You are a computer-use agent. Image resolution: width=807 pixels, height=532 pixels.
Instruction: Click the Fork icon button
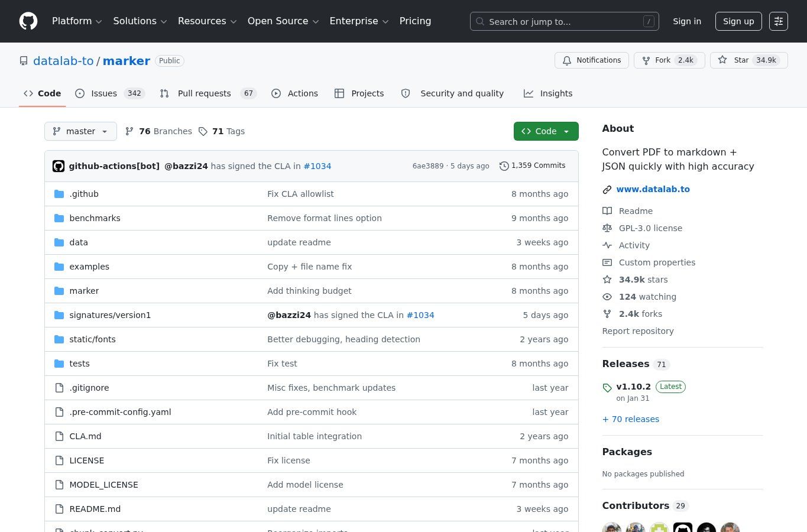pyautogui.click(x=646, y=60)
